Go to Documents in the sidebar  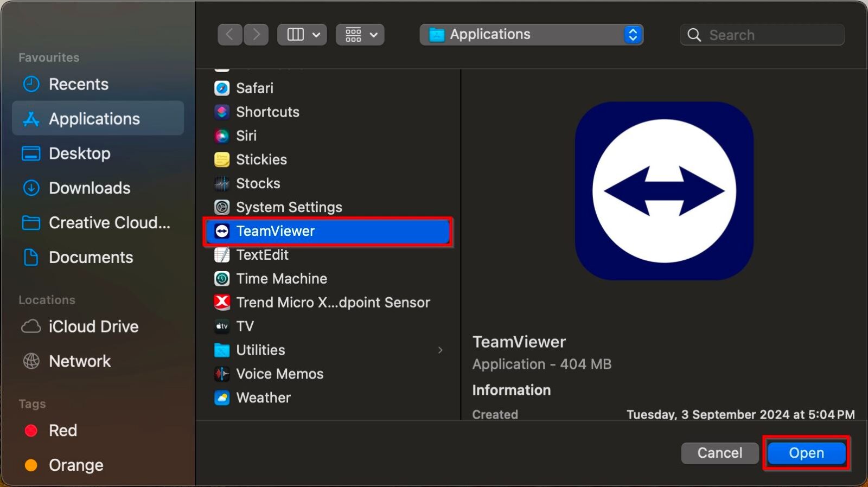91,257
